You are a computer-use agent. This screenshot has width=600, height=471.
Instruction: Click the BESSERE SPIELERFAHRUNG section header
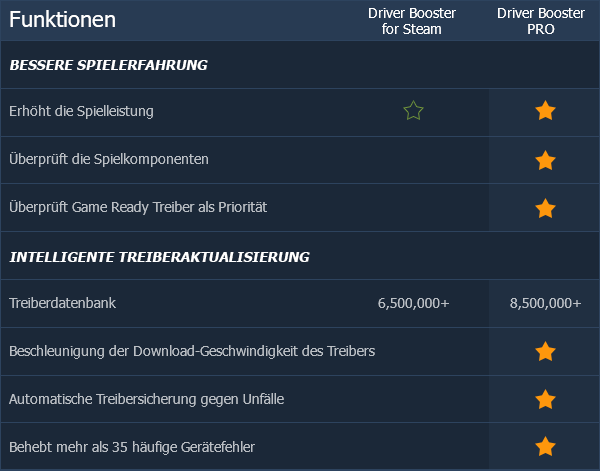(x=108, y=66)
